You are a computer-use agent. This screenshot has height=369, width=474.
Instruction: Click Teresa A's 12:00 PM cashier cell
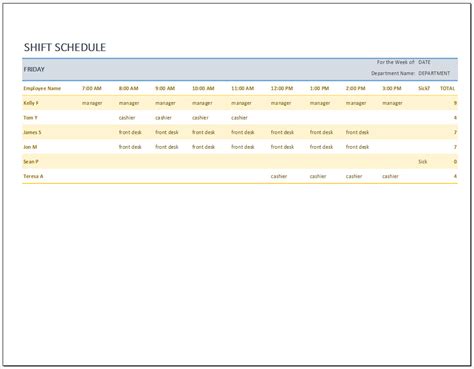tap(279, 176)
